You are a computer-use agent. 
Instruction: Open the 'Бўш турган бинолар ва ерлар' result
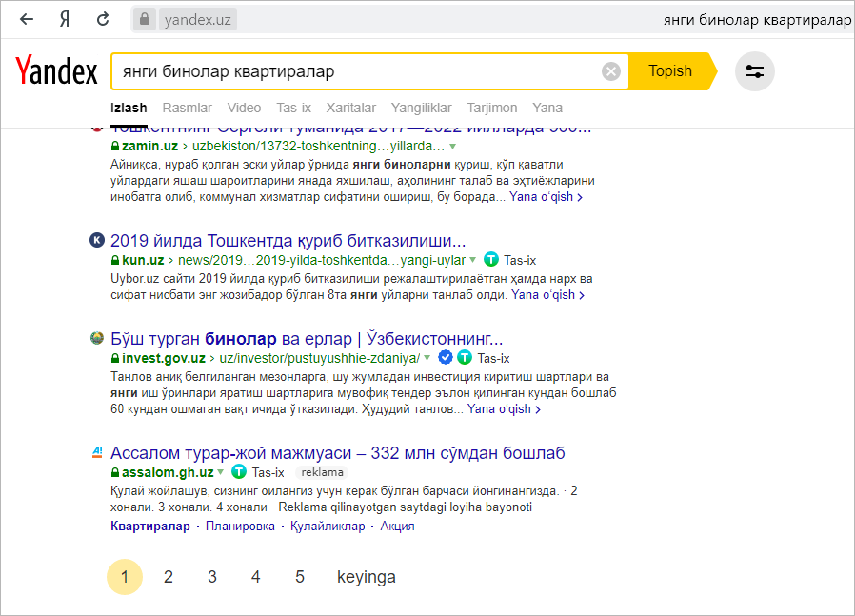pos(307,339)
